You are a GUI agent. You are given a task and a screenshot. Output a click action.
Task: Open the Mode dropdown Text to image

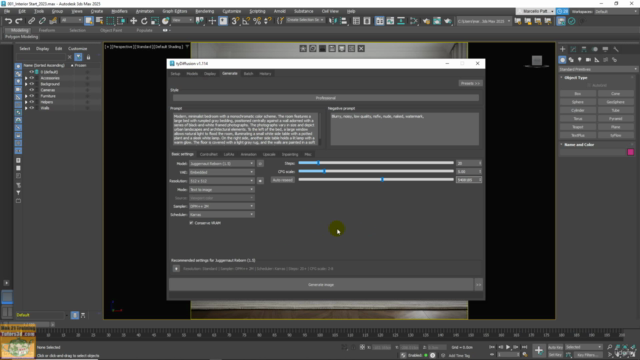click(222, 189)
